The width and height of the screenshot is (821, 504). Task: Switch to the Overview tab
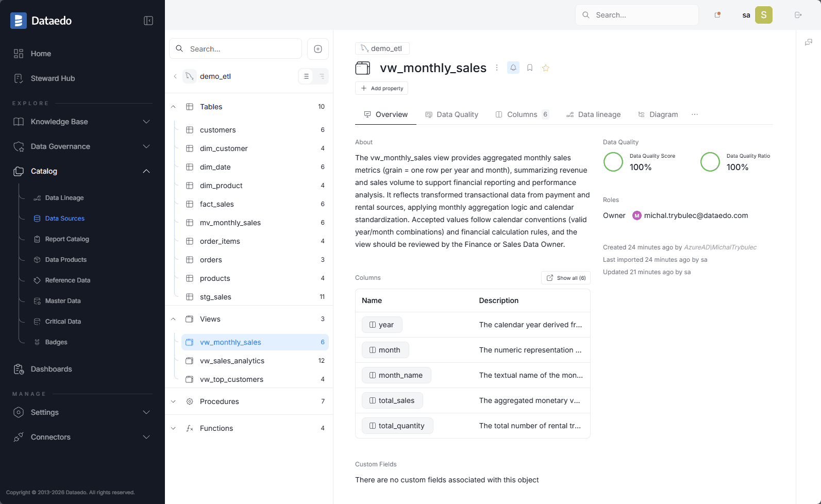pyautogui.click(x=386, y=114)
